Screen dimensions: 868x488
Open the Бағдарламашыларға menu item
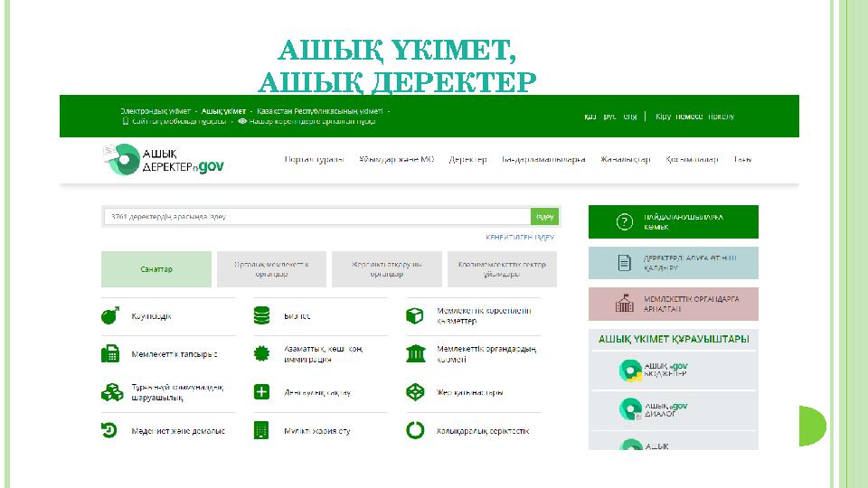[x=543, y=159]
